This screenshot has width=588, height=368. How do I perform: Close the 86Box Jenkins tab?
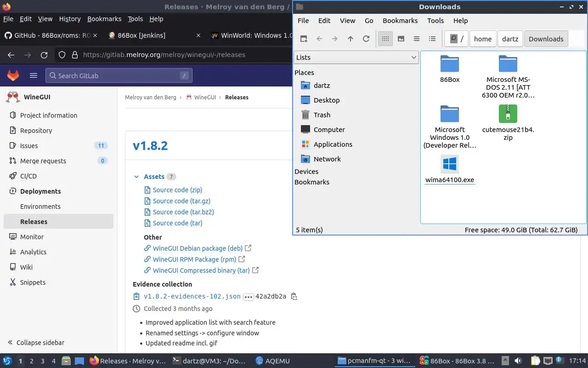click(x=198, y=35)
